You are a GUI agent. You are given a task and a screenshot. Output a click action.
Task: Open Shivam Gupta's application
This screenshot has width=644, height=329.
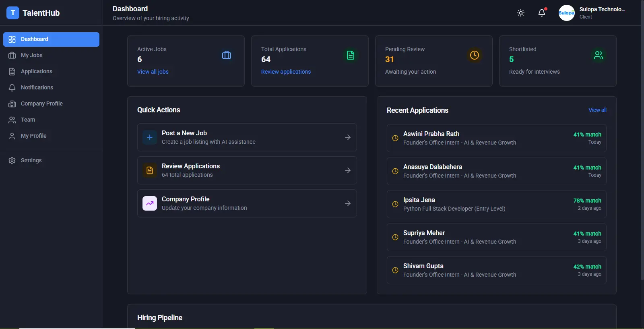[497, 270]
